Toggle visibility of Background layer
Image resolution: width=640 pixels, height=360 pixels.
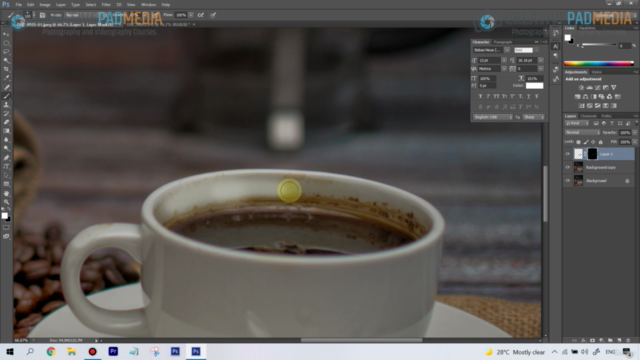[x=567, y=180]
